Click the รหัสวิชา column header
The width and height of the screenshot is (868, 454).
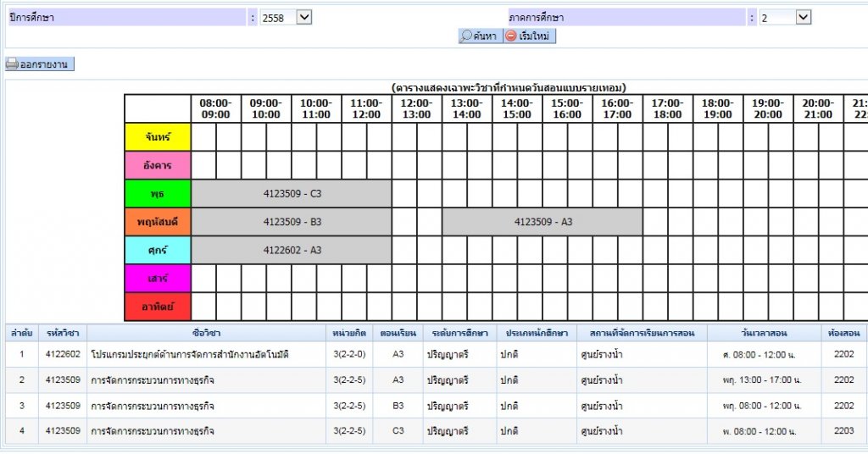coord(63,333)
